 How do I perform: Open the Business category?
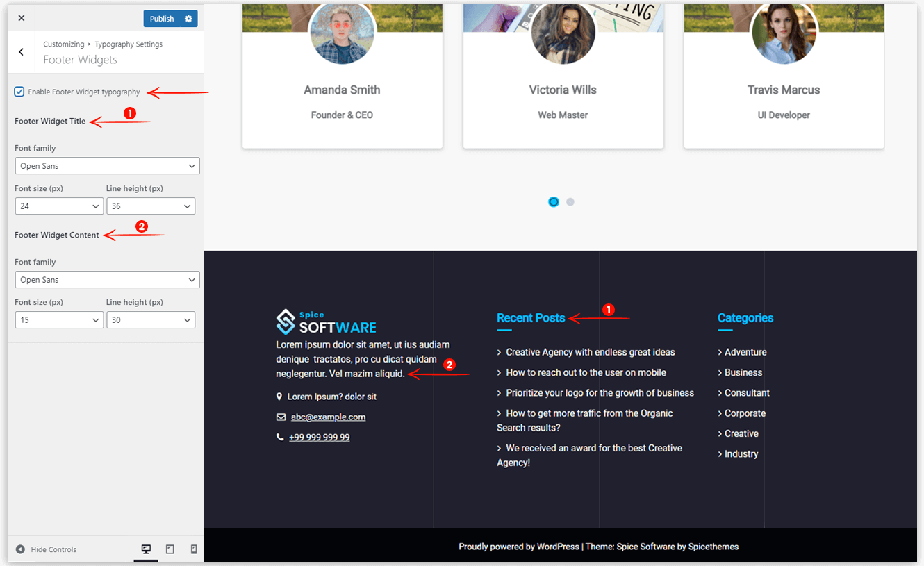743,372
